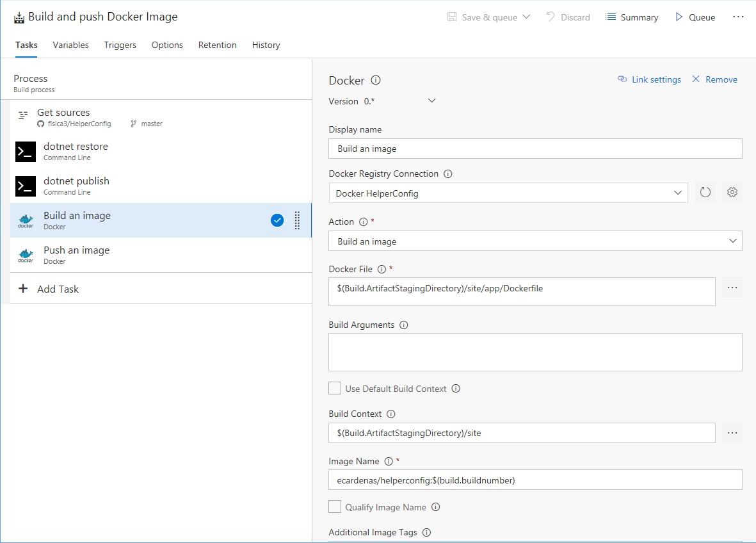Click into the Image Name field

coord(535,480)
